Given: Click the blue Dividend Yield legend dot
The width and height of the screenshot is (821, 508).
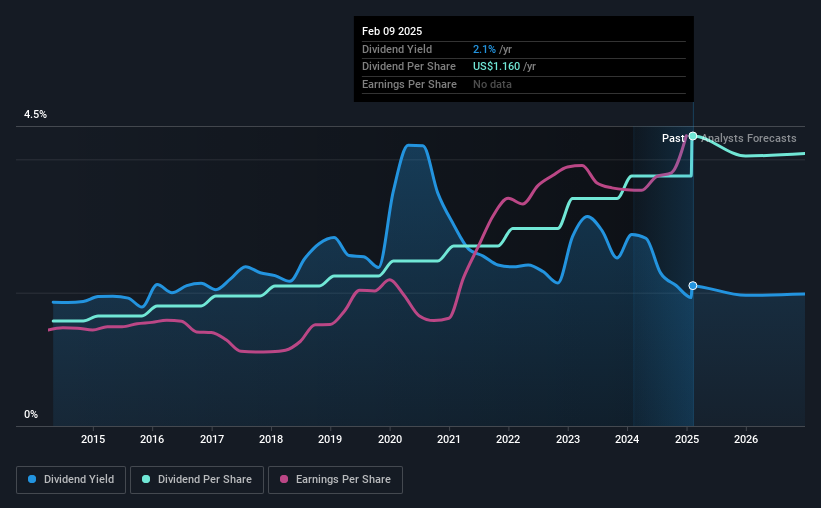Looking at the screenshot, I should 32,480.
